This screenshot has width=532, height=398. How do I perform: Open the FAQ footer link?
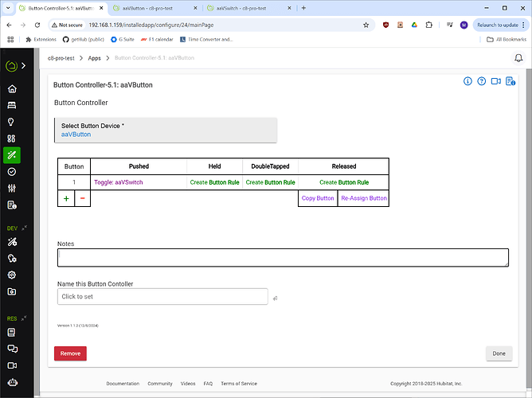[208, 384]
